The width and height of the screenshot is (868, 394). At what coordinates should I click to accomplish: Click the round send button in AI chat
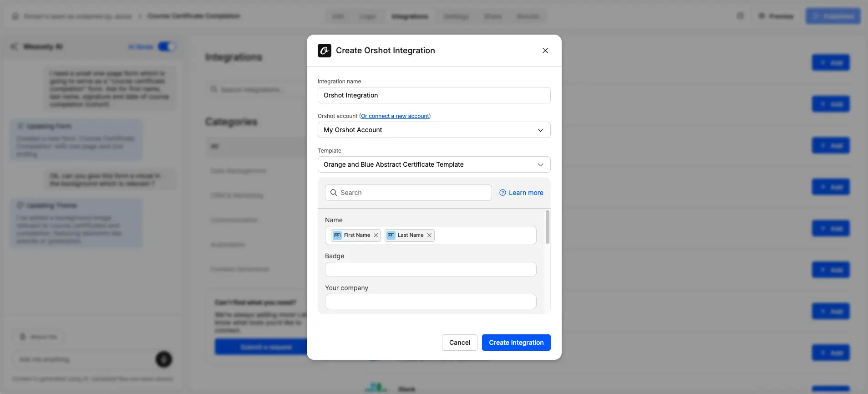point(164,359)
